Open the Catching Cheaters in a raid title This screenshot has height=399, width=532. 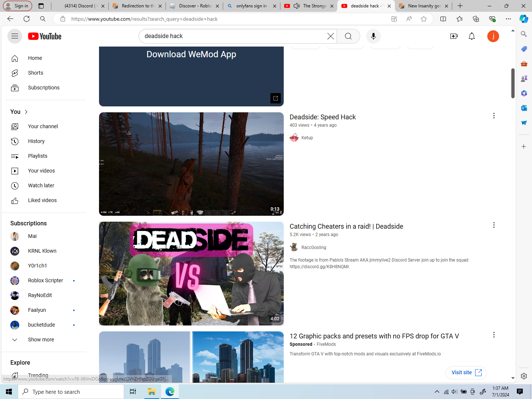click(346, 226)
